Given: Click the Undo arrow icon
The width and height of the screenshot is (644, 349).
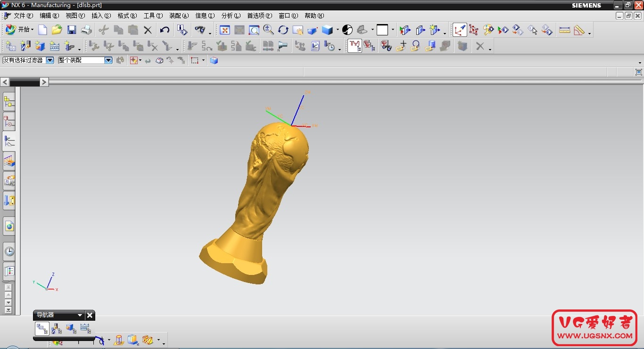Looking at the screenshot, I should coord(165,30).
